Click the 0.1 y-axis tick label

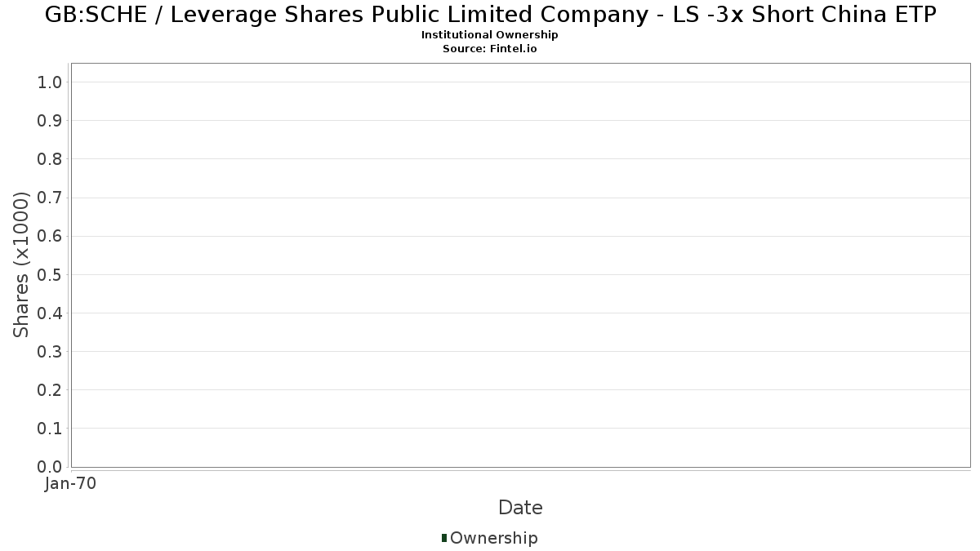[50, 429]
